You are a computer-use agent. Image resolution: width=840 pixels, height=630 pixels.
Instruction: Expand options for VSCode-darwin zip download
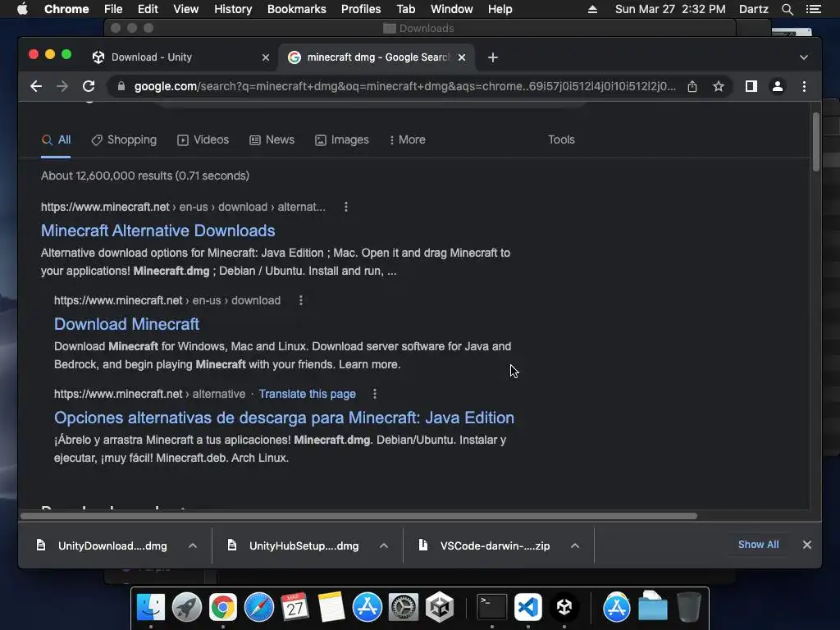coord(575,546)
